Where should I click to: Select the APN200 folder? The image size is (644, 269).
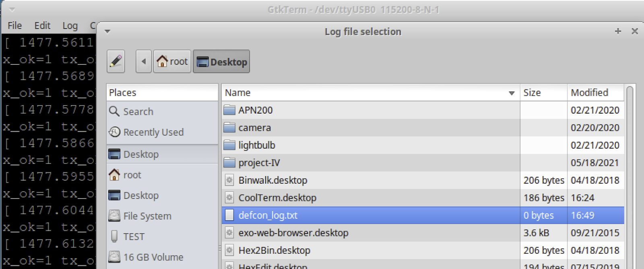(255, 110)
